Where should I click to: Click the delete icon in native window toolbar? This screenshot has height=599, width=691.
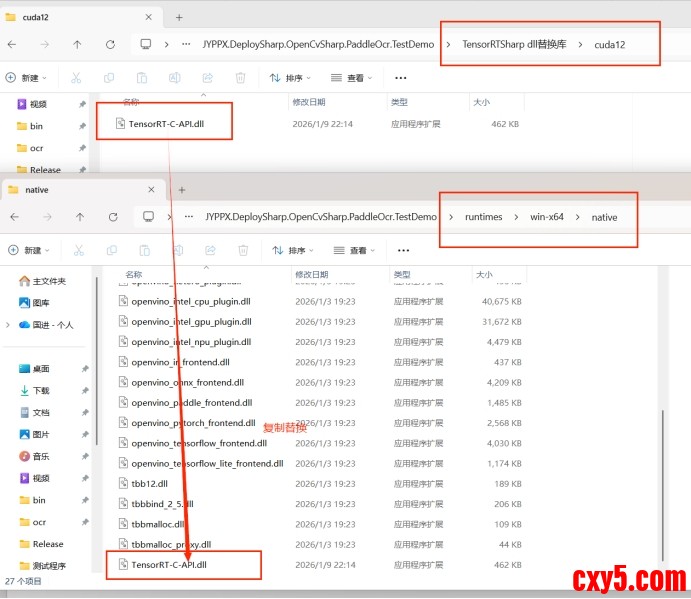tap(243, 250)
